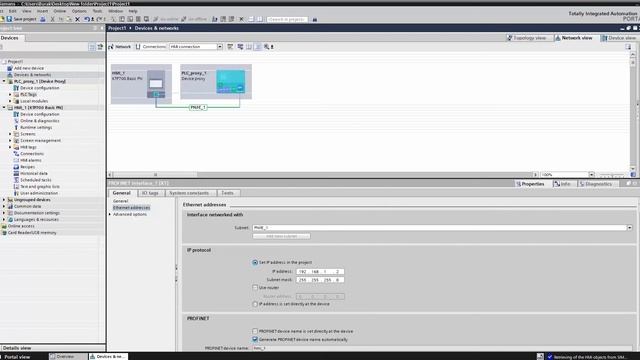
Task: Open Recipes tree item
Action: [27, 167]
